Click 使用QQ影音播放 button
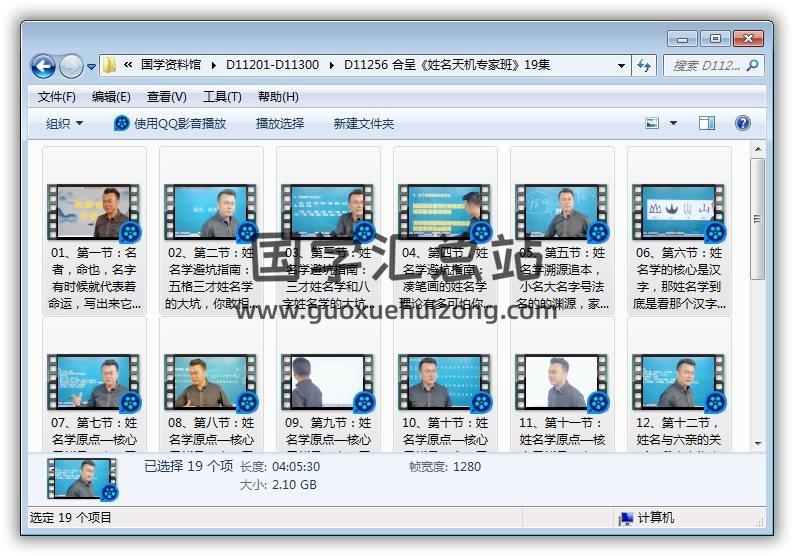Viewport: 794px width, 556px height. click(x=170, y=123)
